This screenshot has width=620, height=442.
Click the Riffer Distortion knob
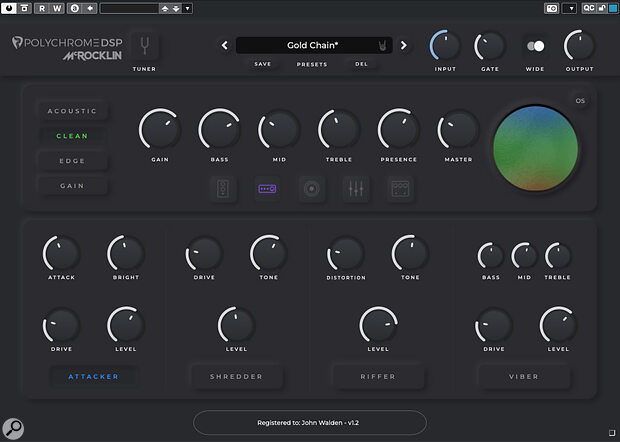pyautogui.click(x=346, y=254)
